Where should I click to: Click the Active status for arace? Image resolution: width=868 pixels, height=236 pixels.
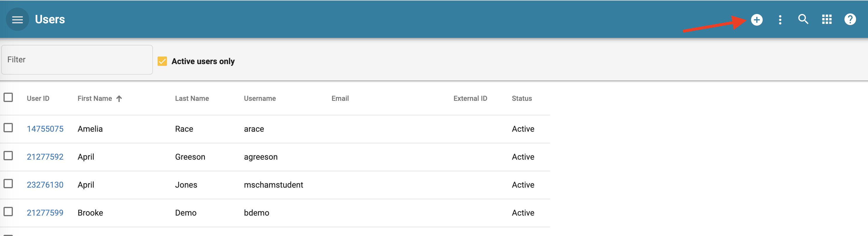523,129
